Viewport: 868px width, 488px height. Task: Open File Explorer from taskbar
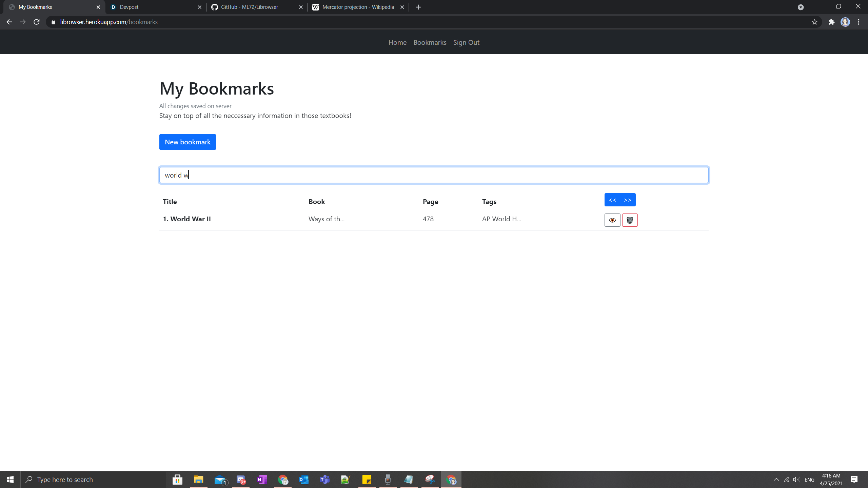pos(198,480)
